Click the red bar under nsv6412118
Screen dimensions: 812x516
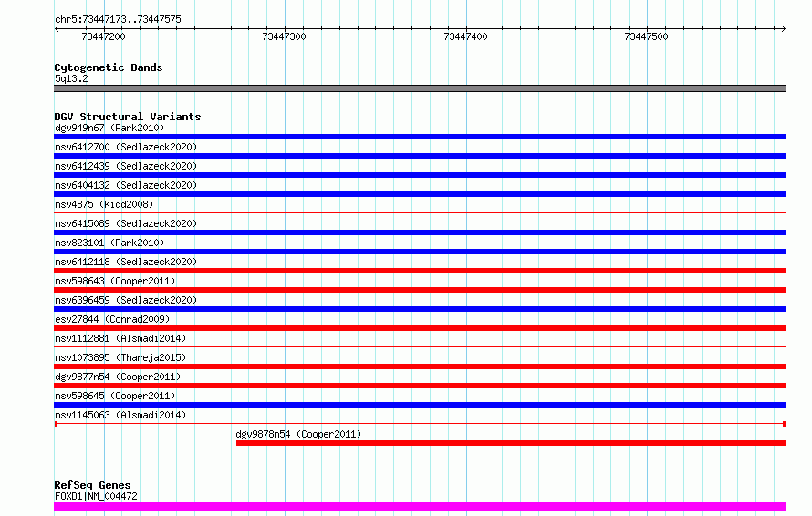pos(420,271)
